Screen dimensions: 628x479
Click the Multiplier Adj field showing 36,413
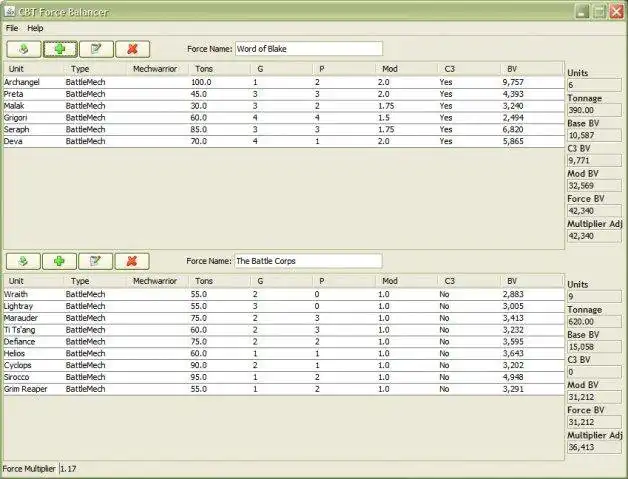click(594, 447)
